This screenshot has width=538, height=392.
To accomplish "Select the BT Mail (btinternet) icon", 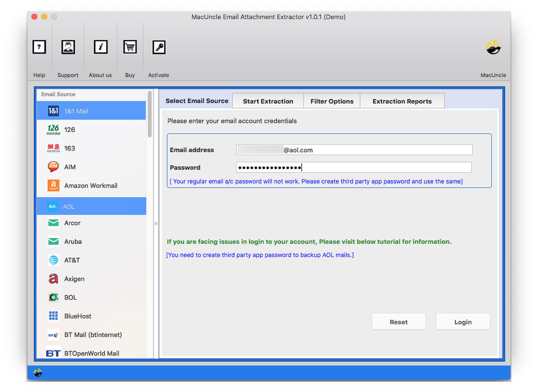I will coord(53,335).
